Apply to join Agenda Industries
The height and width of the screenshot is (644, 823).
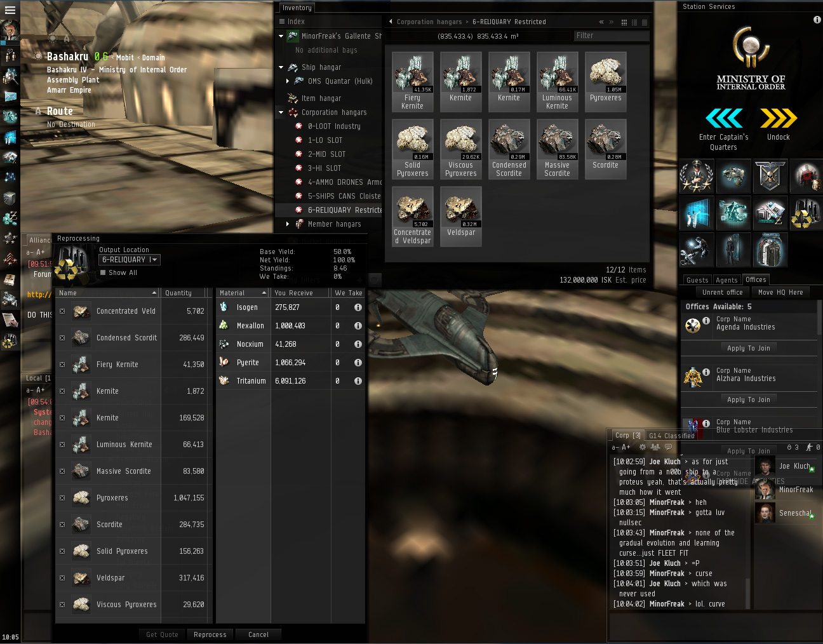pyautogui.click(x=749, y=348)
